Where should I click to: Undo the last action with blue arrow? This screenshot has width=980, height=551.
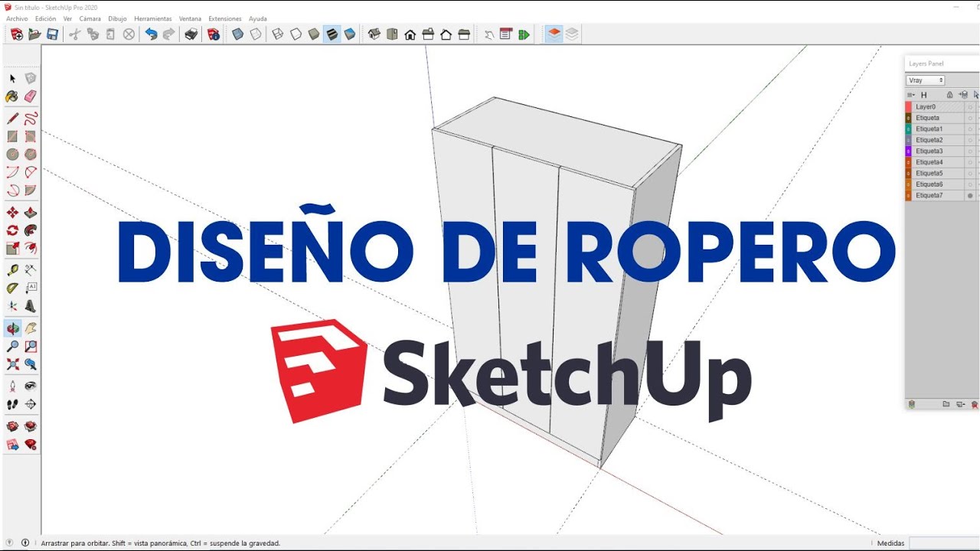tap(151, 34)
